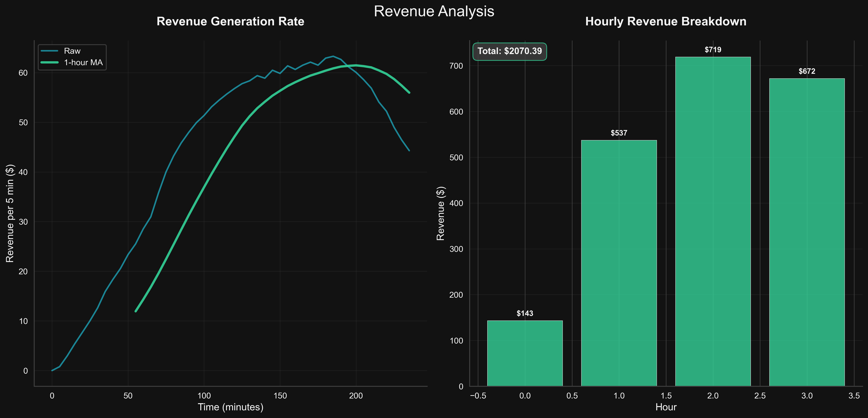Image resolution: width=868 pixels, height=418 pixels.
Task: Click the x-axis tick '50' in line chart
Action: tap(128, 396)
